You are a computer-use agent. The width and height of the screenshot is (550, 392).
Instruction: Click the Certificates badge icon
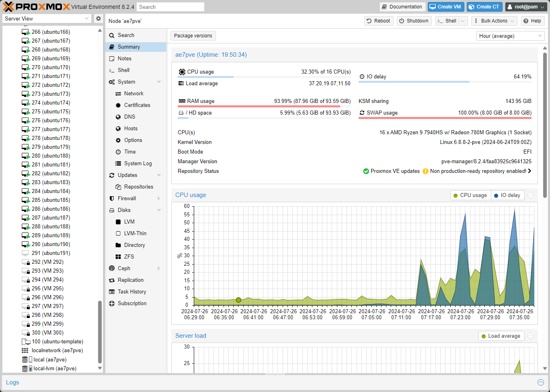tap(118, 105)
